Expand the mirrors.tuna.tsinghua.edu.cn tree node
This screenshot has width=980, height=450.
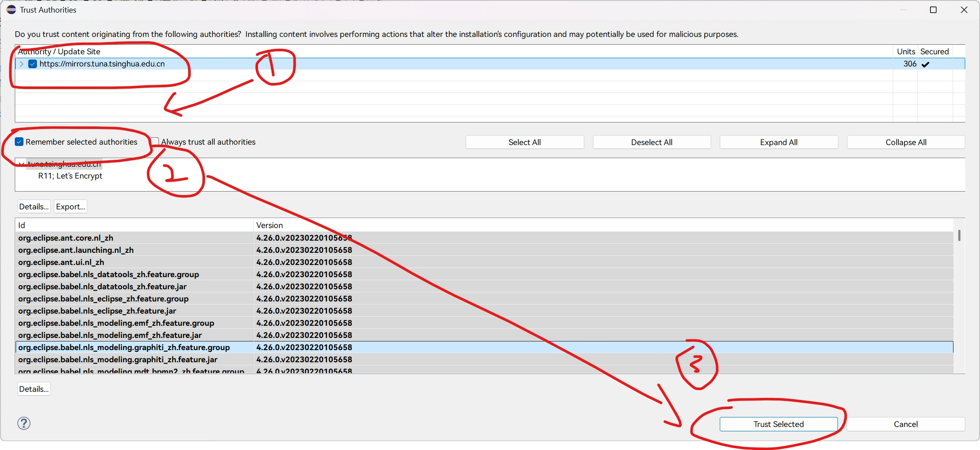coord(21,64)
